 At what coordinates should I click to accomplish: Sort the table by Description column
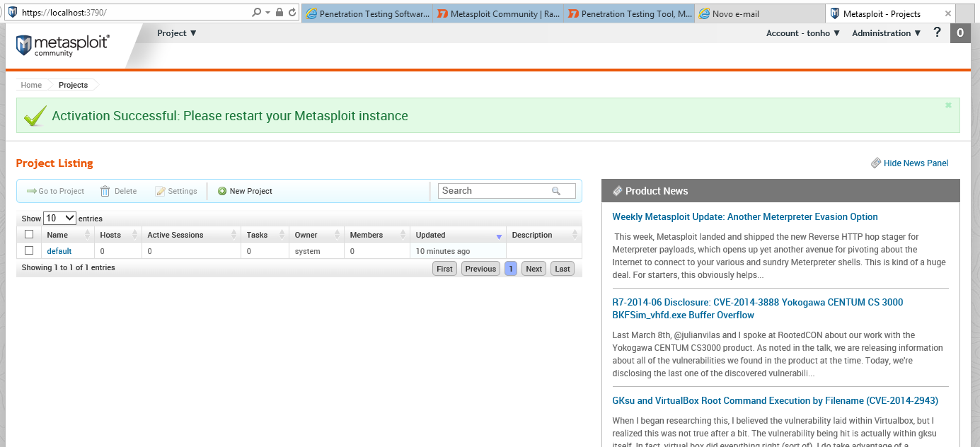[544, 235]
